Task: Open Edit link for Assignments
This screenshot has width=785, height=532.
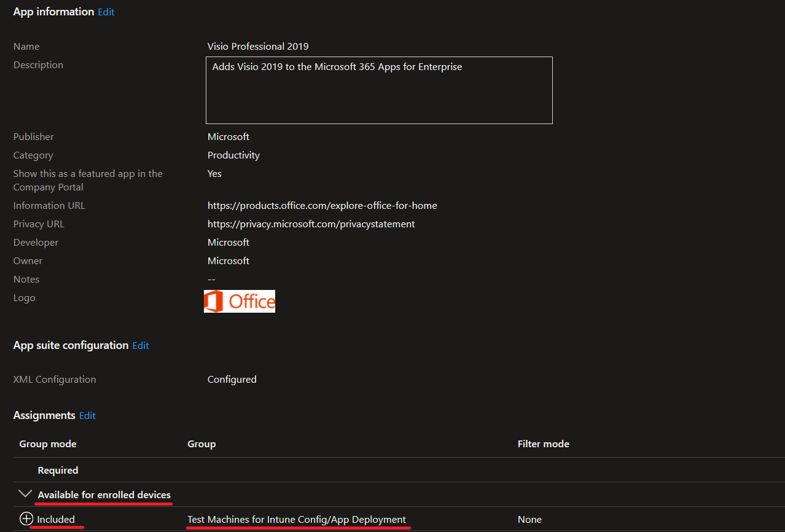Action: tap(87, 416)
